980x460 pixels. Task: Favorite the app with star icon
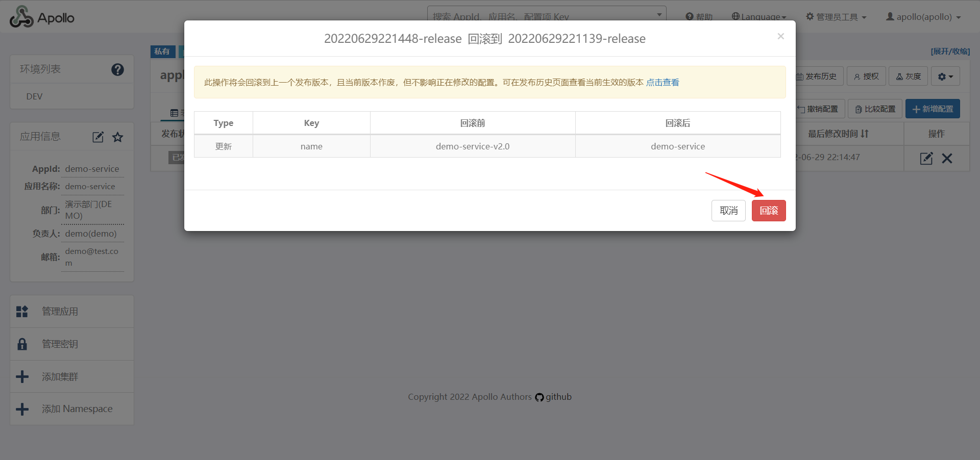coord(118,137)
